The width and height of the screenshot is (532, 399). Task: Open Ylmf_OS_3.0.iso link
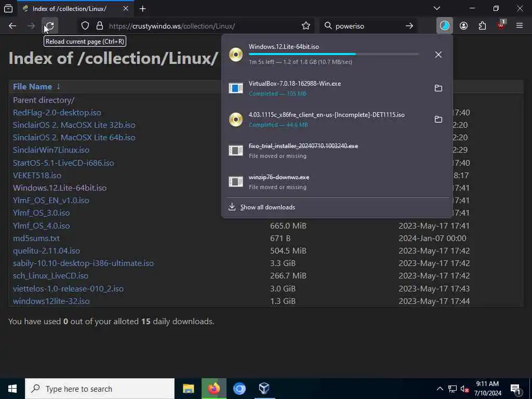(42, 212)
